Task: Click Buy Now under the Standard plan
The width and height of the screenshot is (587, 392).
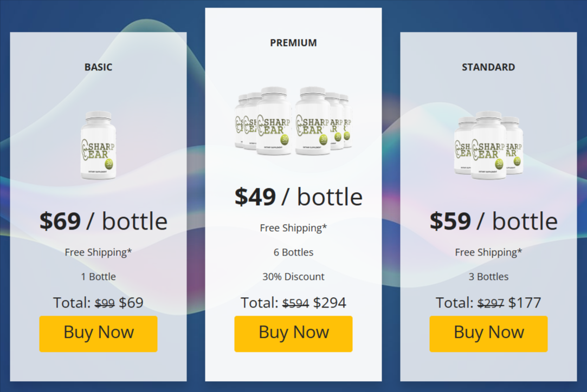Action: click(x=488, y=334)
